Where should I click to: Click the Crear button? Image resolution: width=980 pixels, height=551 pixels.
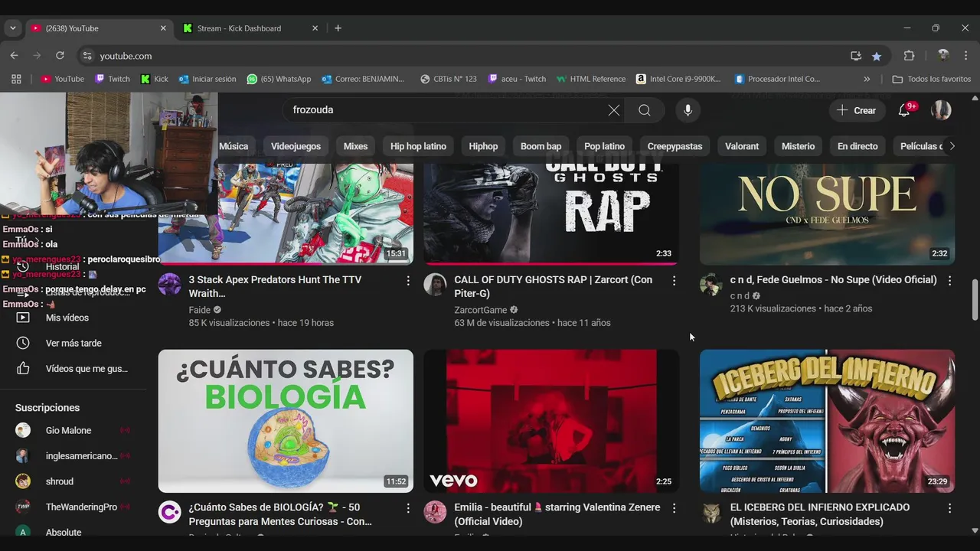pos(856,110)
